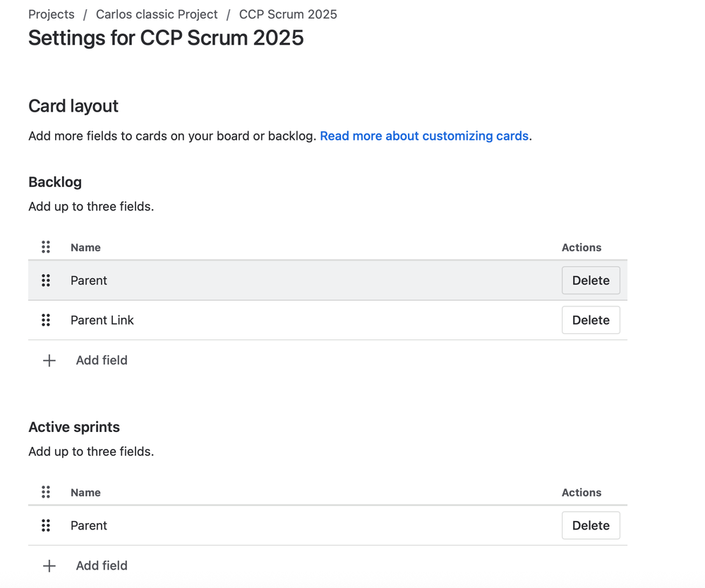Delete the Parent Link field
The width and height of the screenshot is (705, 588).
tap(591, 320)
